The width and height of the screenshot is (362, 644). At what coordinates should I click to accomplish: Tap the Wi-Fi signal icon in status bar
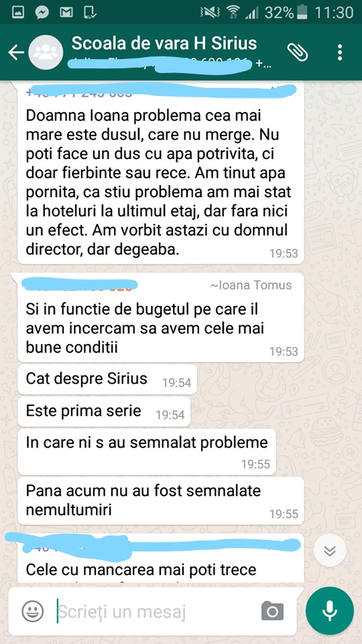click(233, 12)
